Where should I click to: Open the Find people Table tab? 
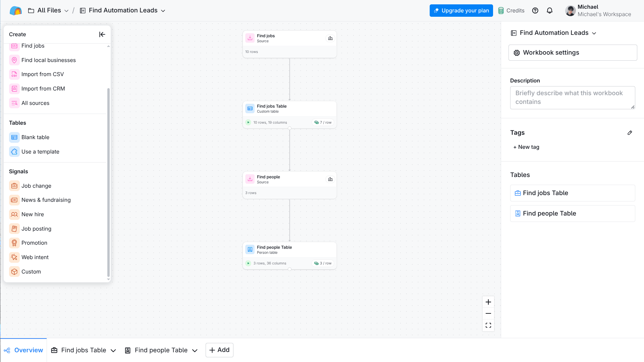[161, 350]
